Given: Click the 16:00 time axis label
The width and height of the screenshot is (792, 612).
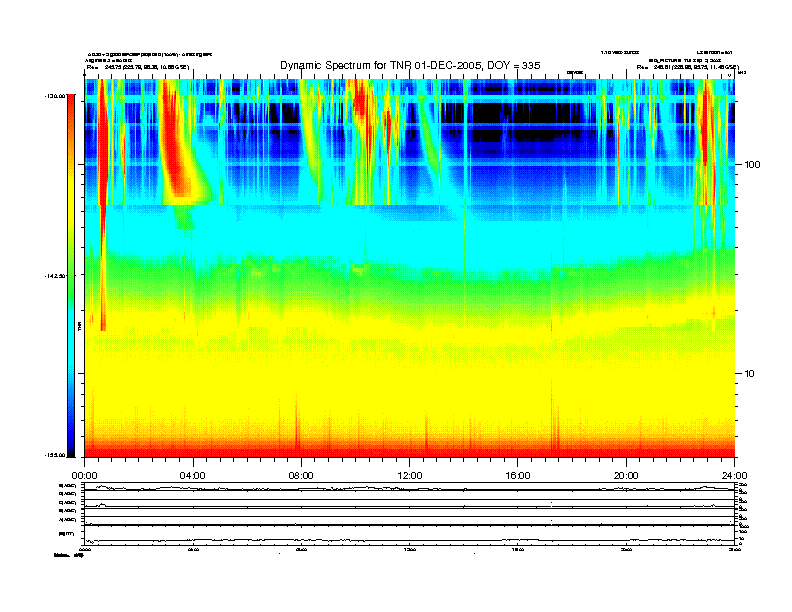Looking at the screenshot, I should pyautogui.click(x=518, y=475).
